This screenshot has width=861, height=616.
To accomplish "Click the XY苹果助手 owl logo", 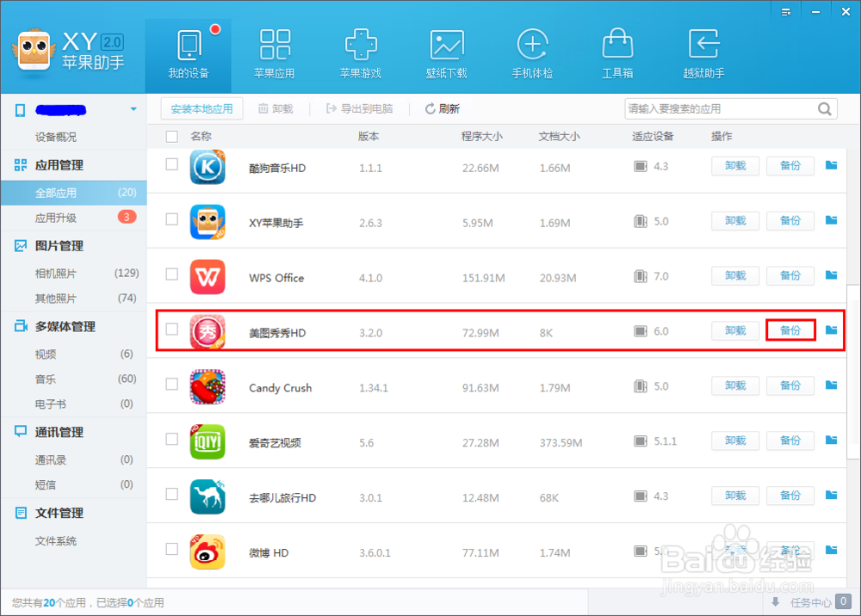I will pos(34,50).
